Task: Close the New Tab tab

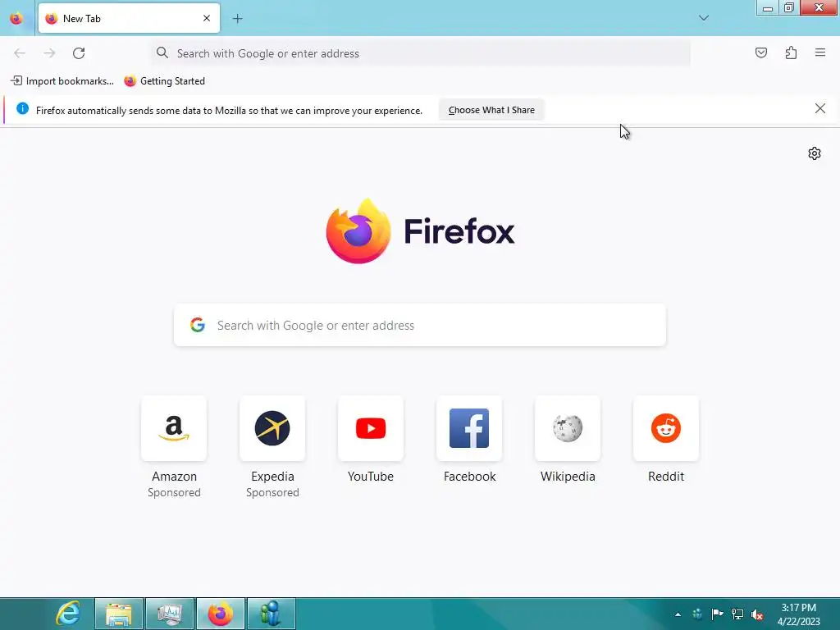Action: (x=206, y=18)
